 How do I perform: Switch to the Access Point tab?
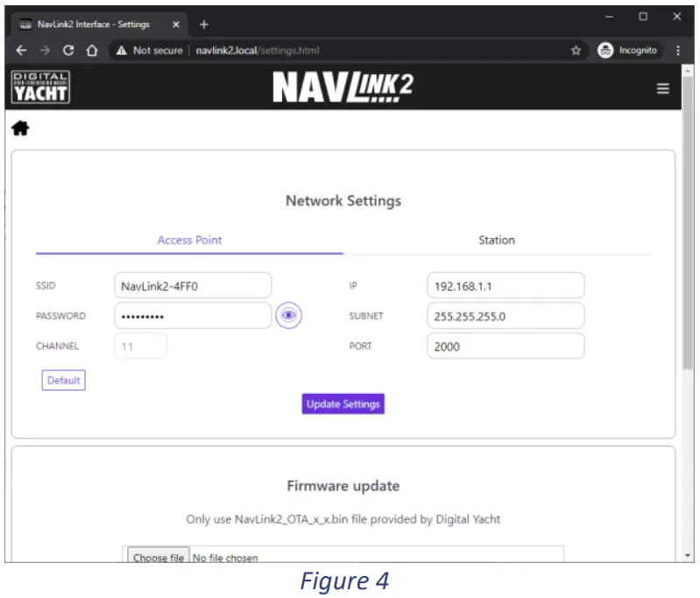coord(189,240)
